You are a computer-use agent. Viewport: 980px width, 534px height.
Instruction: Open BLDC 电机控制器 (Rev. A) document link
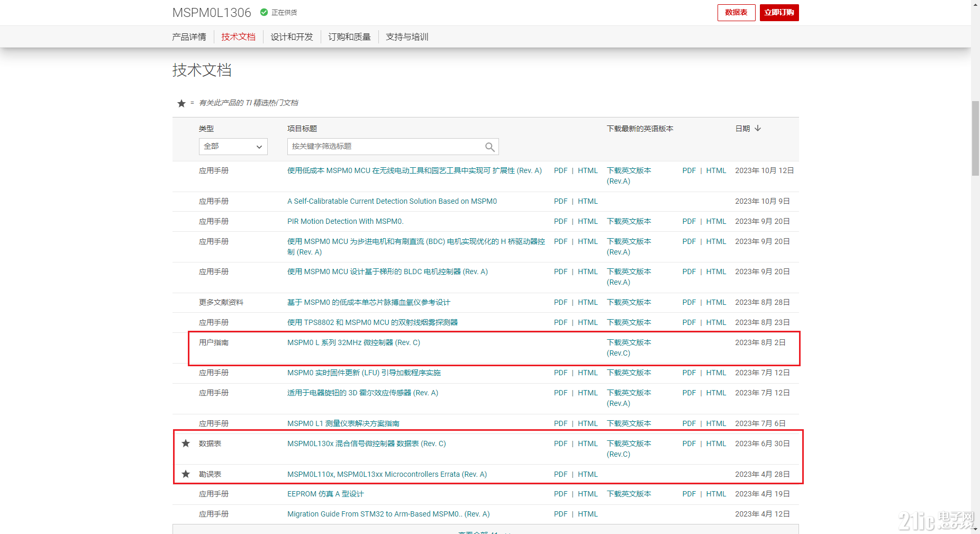(387, 271)
